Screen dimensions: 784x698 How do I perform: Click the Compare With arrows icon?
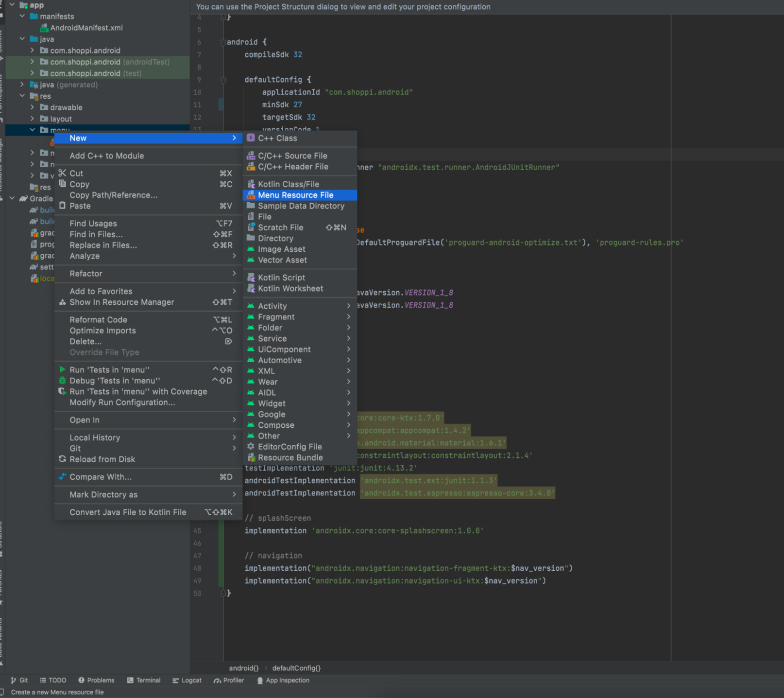coord(62,477)
